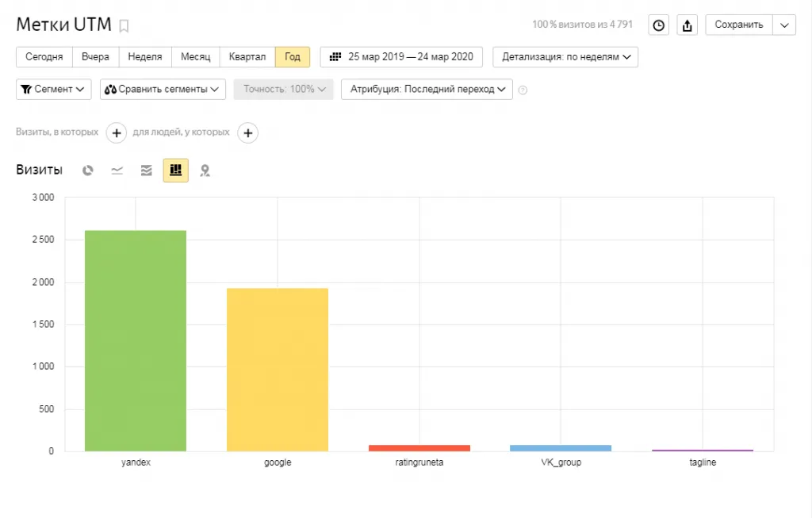Select the Вчера period
The height and width of the screenshot is (518, 812).
tap(96, 57)
